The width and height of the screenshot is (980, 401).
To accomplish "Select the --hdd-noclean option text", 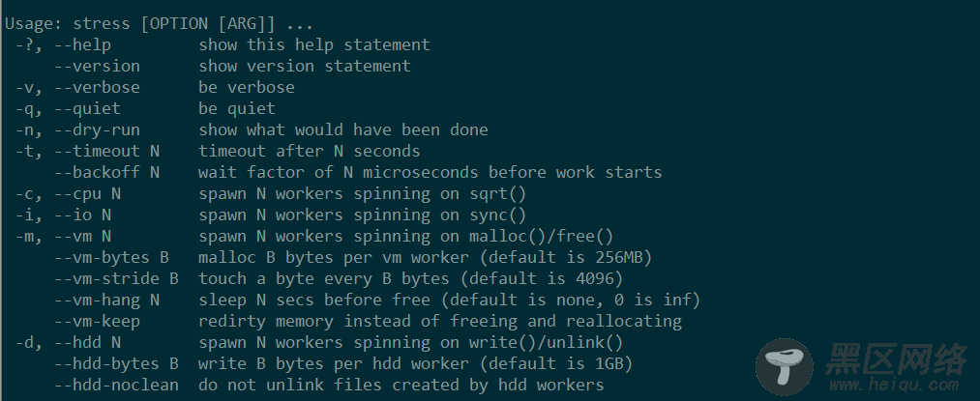I will click(116, 385).
